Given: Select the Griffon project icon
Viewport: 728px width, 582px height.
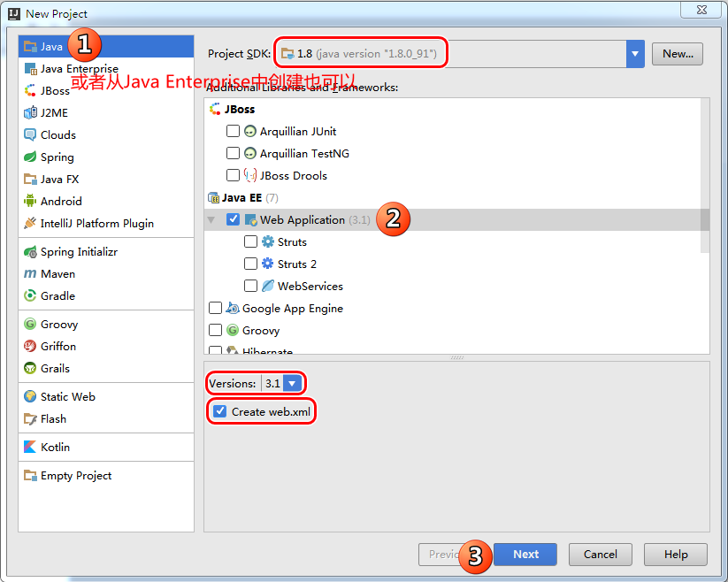Looking at the screenshot, I should click(30, 346).
